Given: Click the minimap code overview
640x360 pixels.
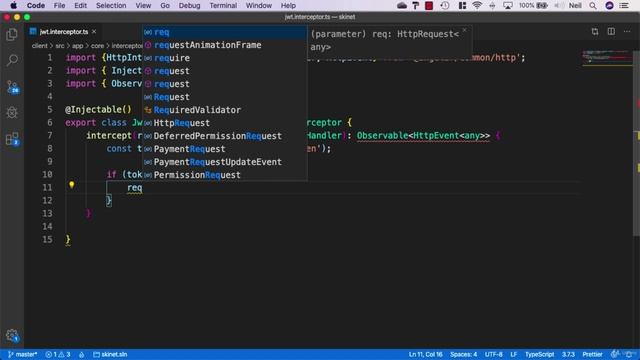Looking at the screenshot, I should click(x=607, y=57).
